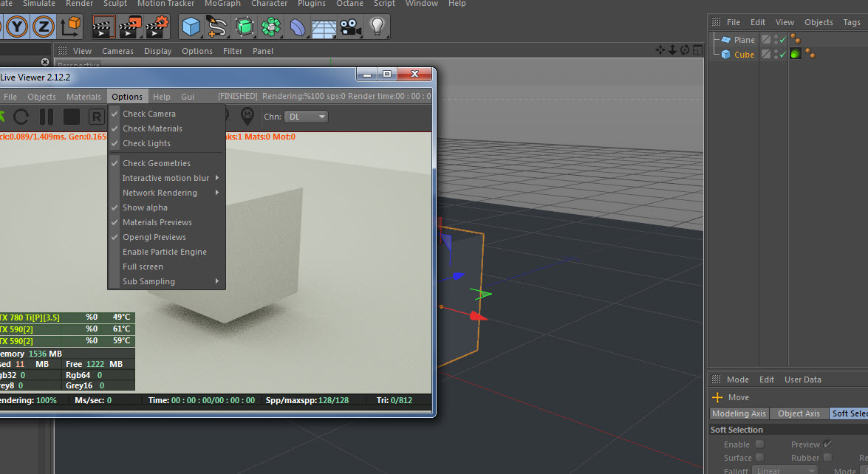Click the viewport move camera arrows icon
868x474 pixels.
tap(660, 50)
